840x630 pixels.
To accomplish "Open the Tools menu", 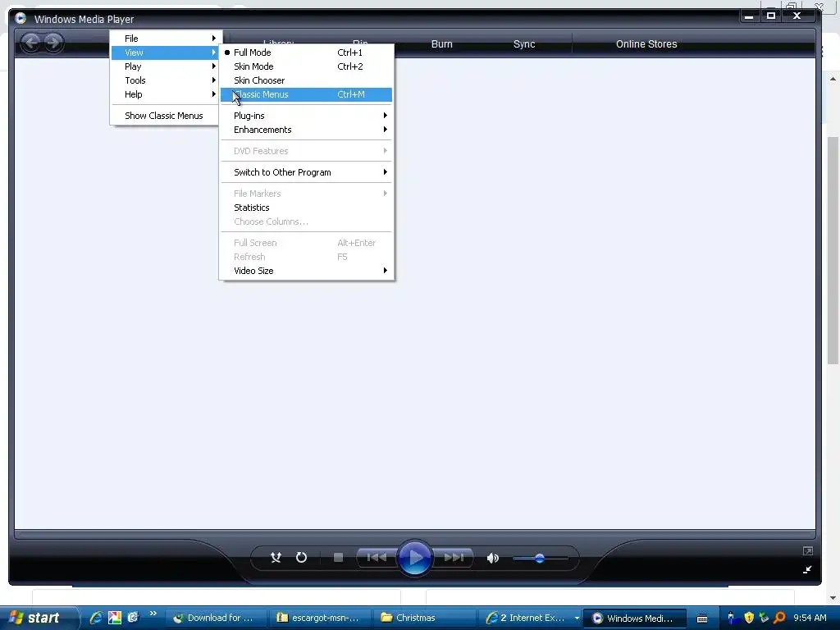I will click(x=164, y=80).
